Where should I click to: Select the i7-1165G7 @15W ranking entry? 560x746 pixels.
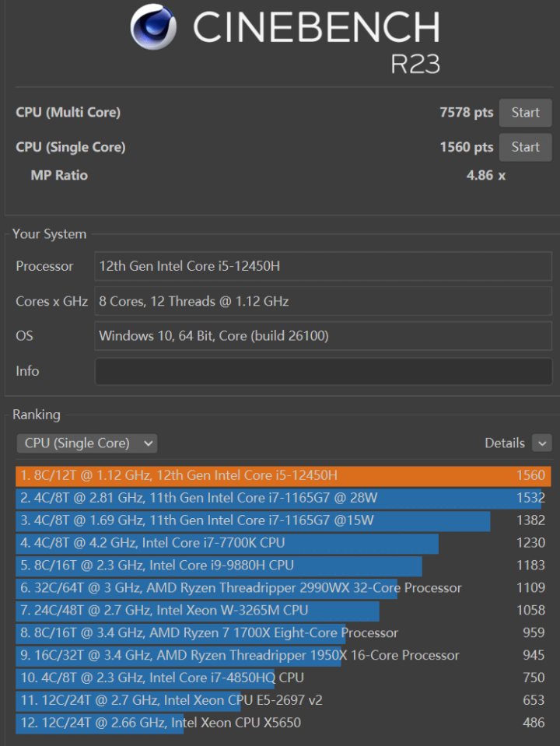point(253,520)
